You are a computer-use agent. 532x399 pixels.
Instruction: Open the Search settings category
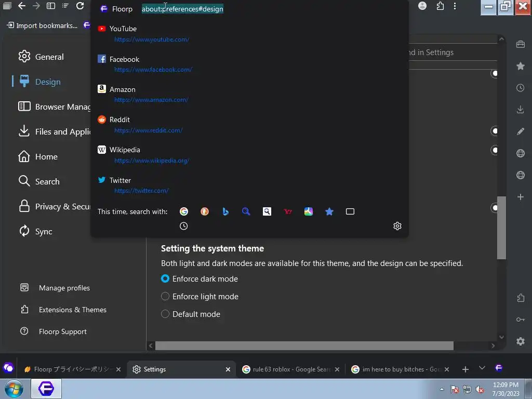pyautogui.click(x=39, y=181)
